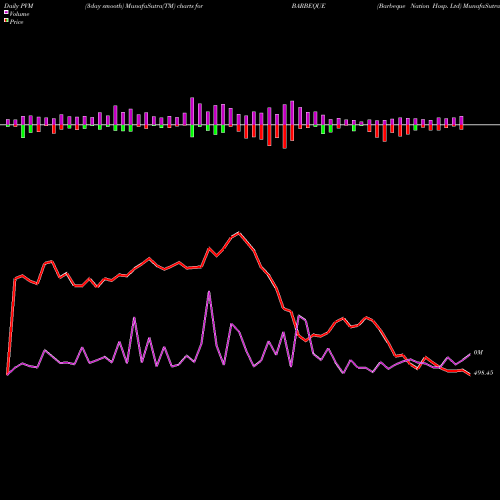Click the 'Volume' legend label
Screen dimensions: 500x500
pyautogui.click(x=19, y=14)
